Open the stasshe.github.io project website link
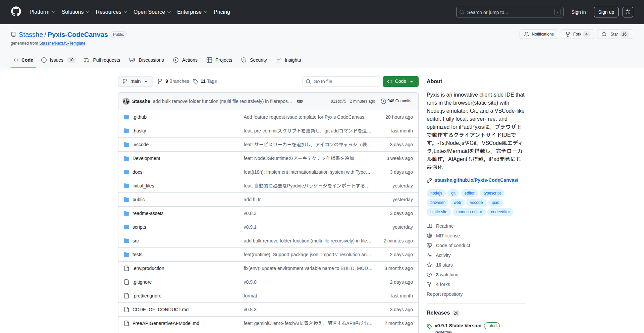 pyautogui.click(x=476, y=180)
